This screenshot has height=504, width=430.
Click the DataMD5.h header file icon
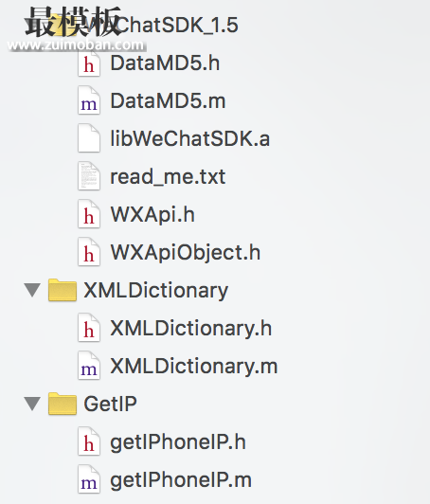pos(89,63)
